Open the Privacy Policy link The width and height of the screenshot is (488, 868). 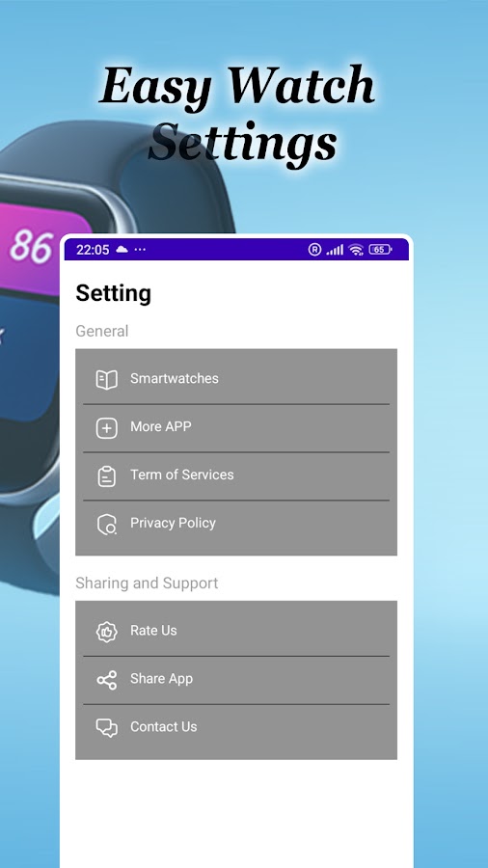click(x=236, y=525)
